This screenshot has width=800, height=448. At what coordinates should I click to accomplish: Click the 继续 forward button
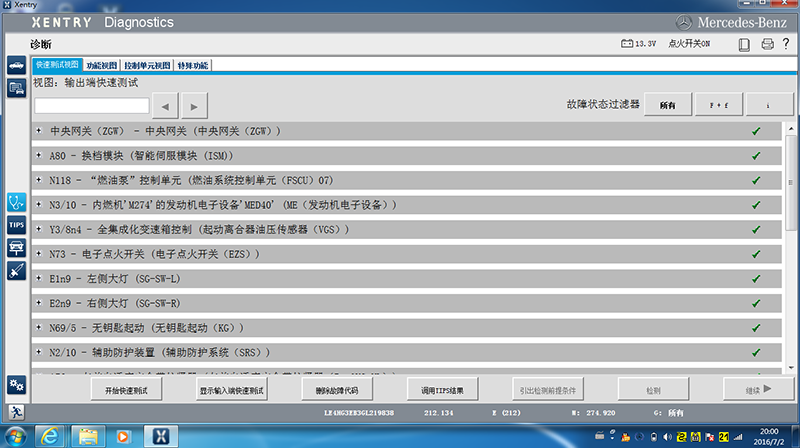tap(758, 390)
